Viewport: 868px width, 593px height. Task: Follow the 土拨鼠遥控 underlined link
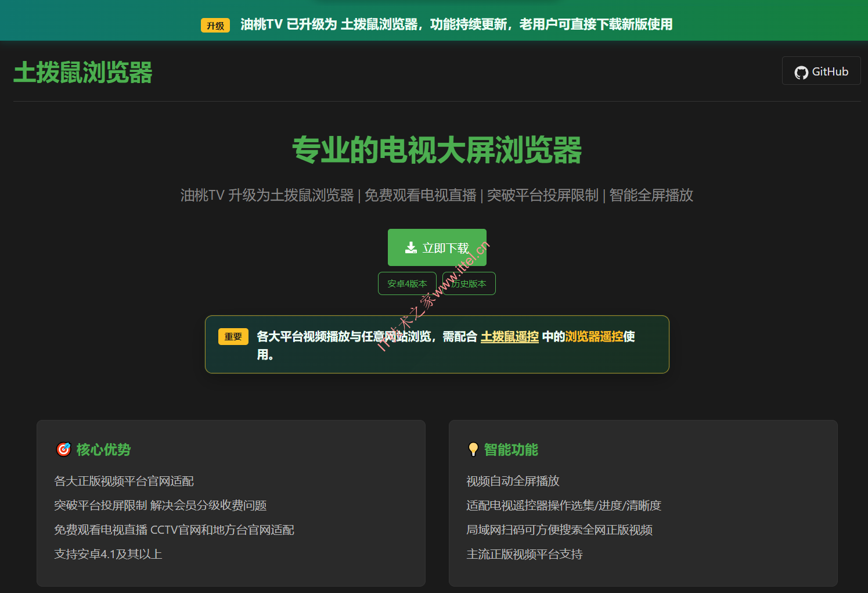(510, 336)
